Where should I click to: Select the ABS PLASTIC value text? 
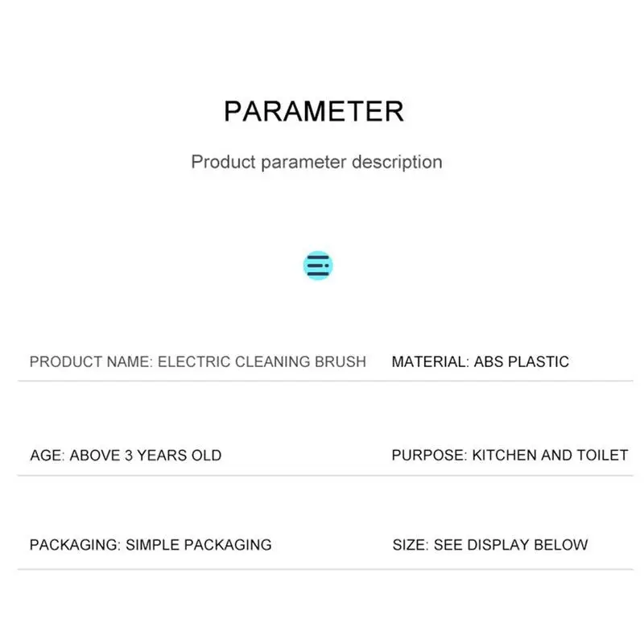coord(522,361)
